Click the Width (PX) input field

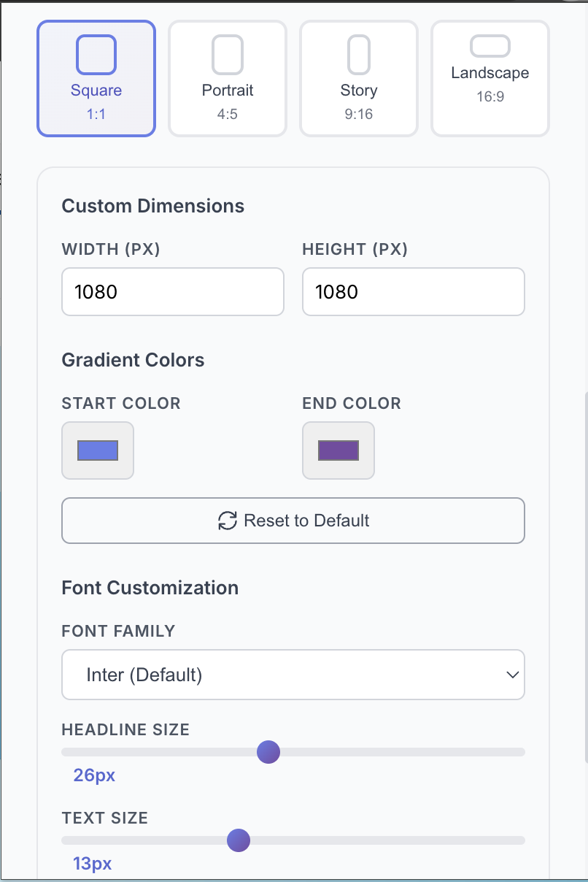tap(173, 292)
